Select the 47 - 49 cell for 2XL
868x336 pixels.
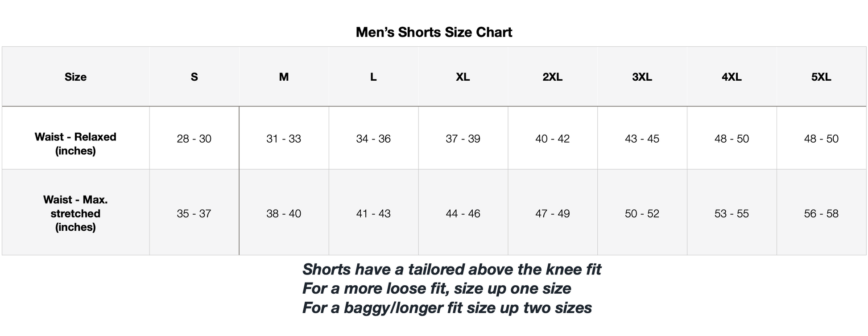[552, 214]
